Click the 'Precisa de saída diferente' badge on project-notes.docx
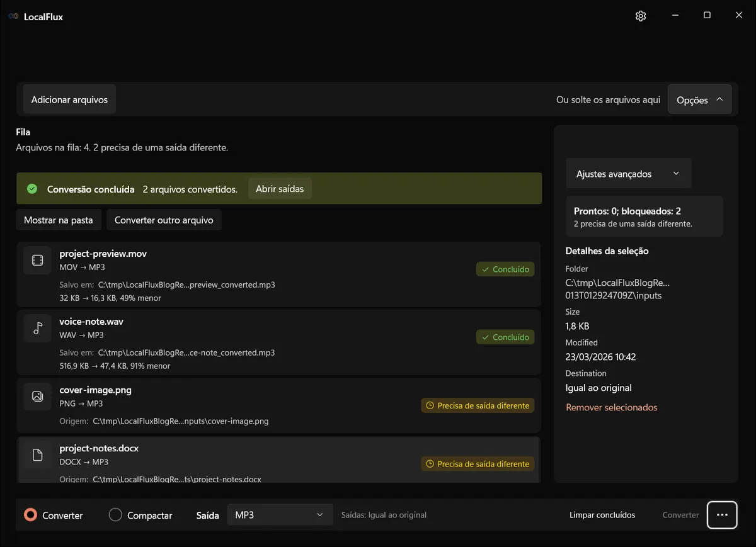 478,464
